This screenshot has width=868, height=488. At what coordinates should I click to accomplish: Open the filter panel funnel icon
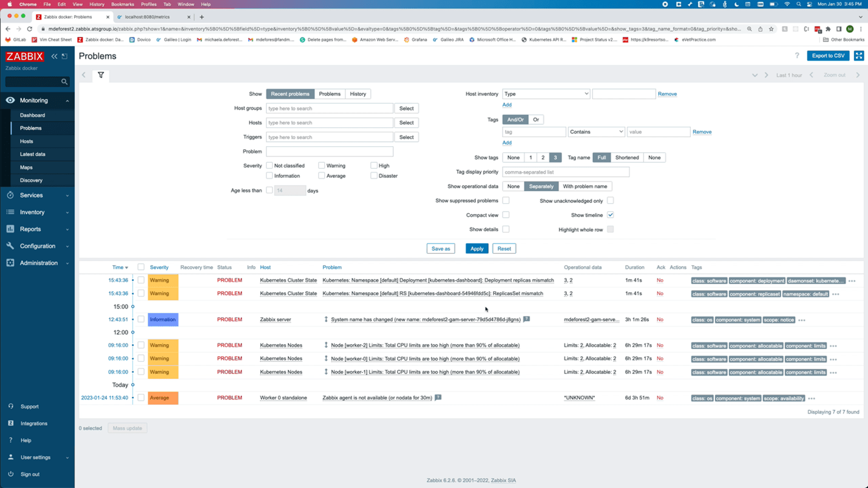pos(101,76)
